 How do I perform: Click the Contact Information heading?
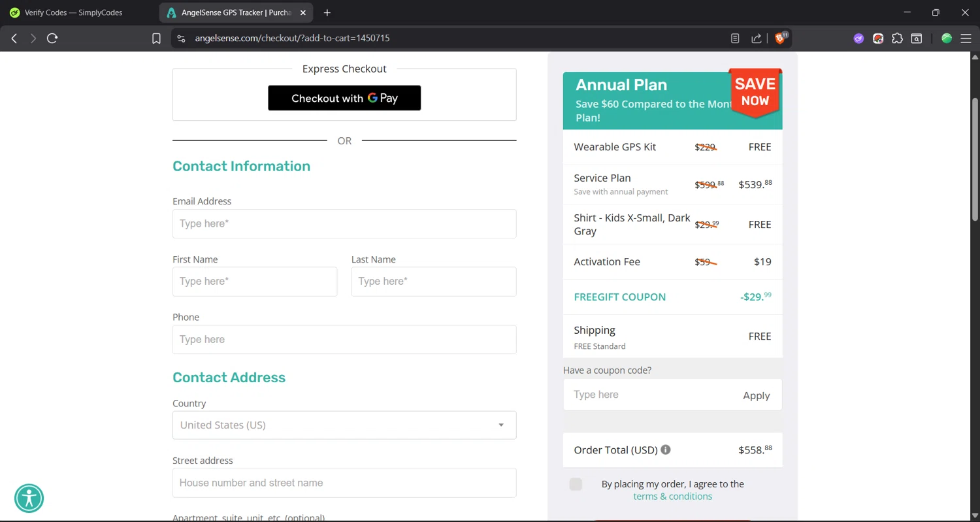(241, 166)
